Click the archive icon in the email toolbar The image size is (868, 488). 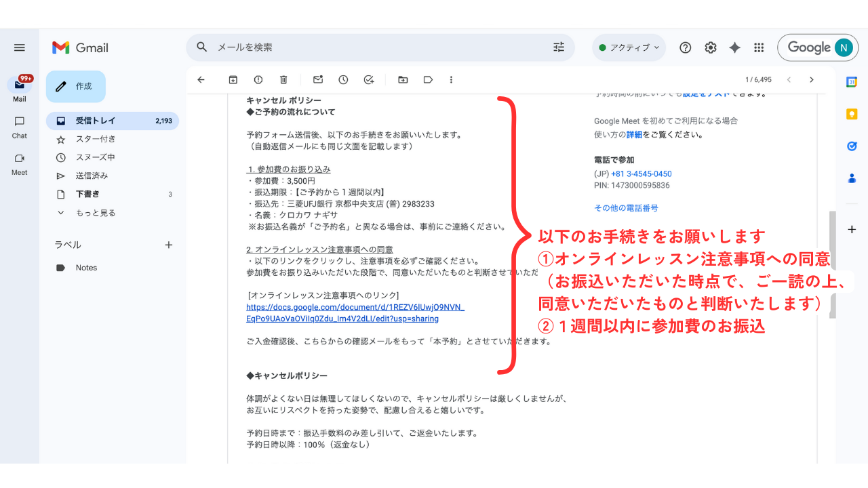click(233, 80)
